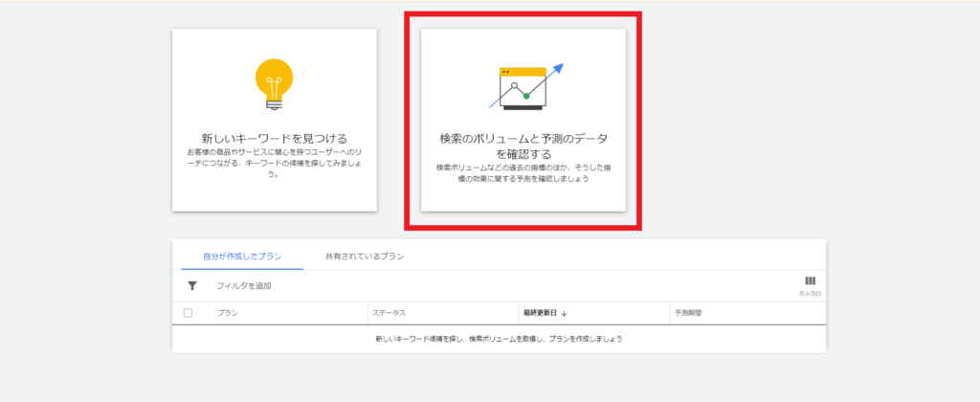Image resolution: width=980 pixels, height=402 pixels.
Task: Click the 最終更新日 column header text
Action: [x=540, y=313]
